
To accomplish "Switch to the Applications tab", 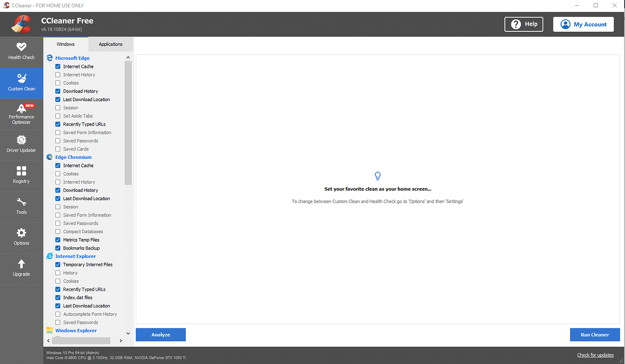I will click(x=111, y=44).
